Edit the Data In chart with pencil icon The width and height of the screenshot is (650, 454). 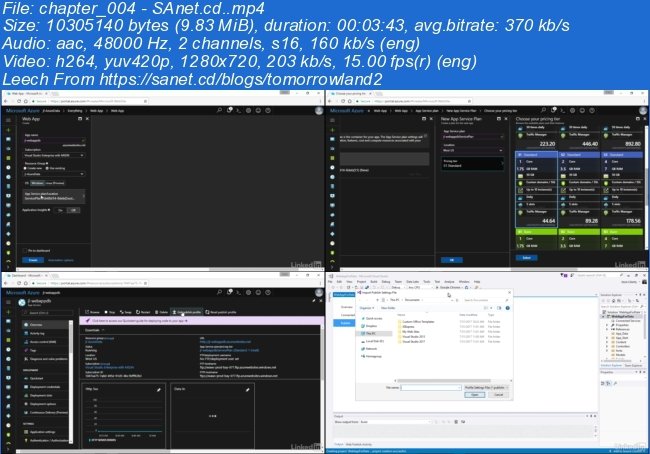(x=247, y=389)
